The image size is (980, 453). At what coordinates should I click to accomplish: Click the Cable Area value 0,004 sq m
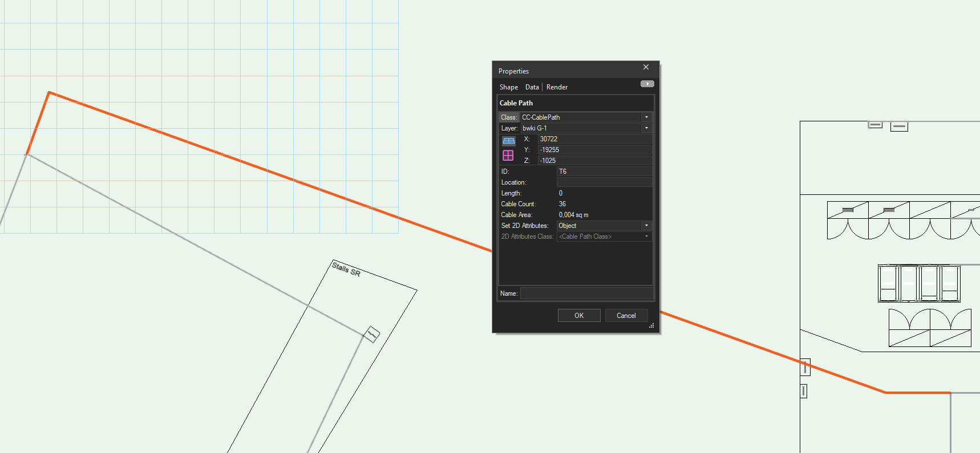(573, 215)
